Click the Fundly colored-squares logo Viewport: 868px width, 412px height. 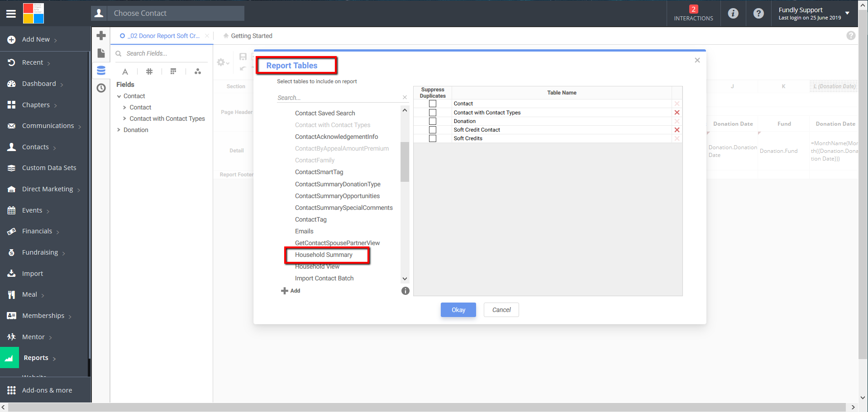coord(33,13)
